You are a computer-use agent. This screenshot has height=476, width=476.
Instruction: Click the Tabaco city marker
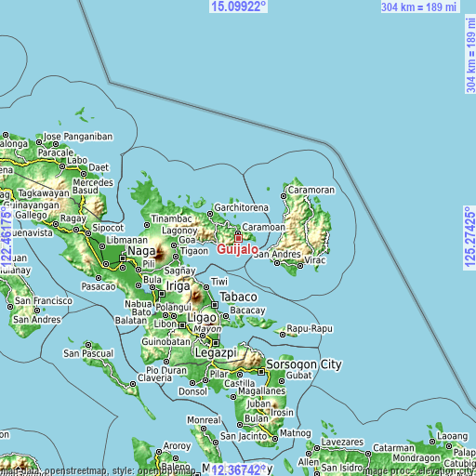click(215, 305)
